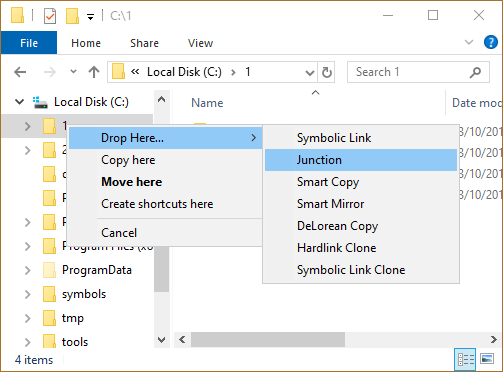The image size is (503, 372).
Task: Go back with the left arrow
Action: [20, 72]
